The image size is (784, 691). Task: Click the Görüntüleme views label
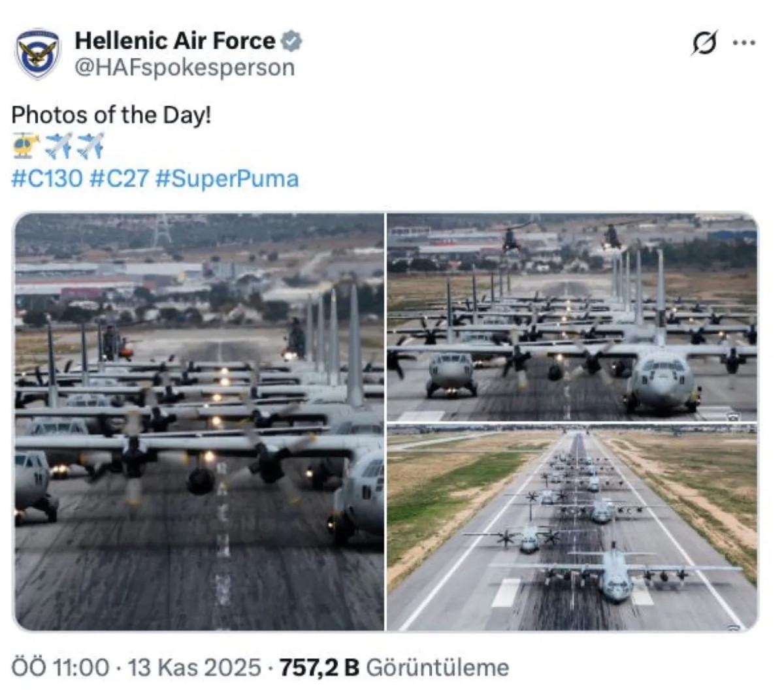coord(438,667)
